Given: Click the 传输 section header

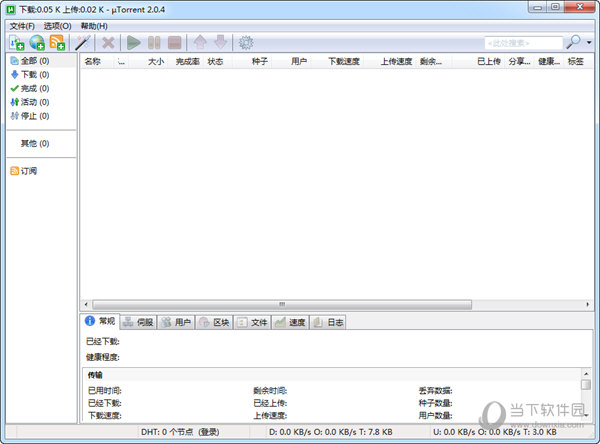Looking at the screenshot, I should pos(95,375).
